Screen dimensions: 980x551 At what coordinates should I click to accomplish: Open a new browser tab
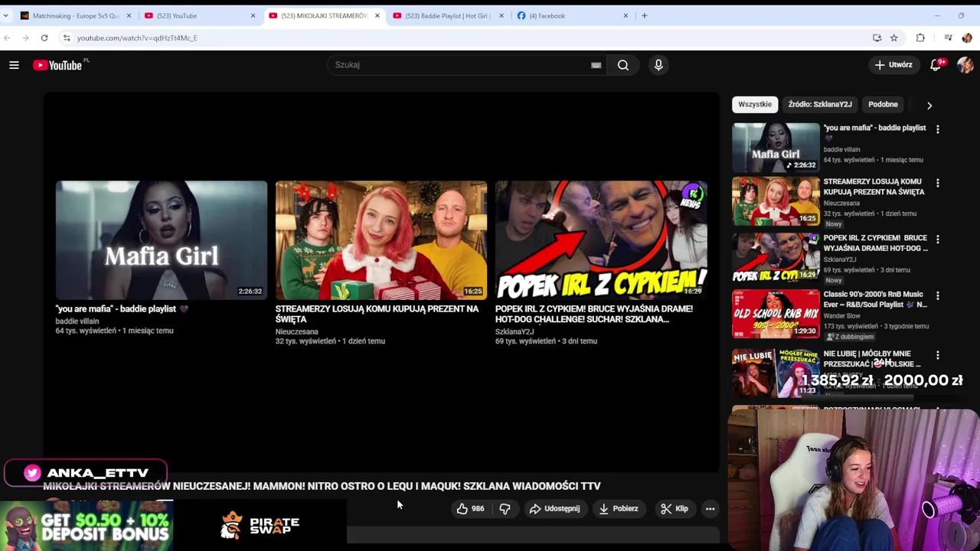[644, 15]
